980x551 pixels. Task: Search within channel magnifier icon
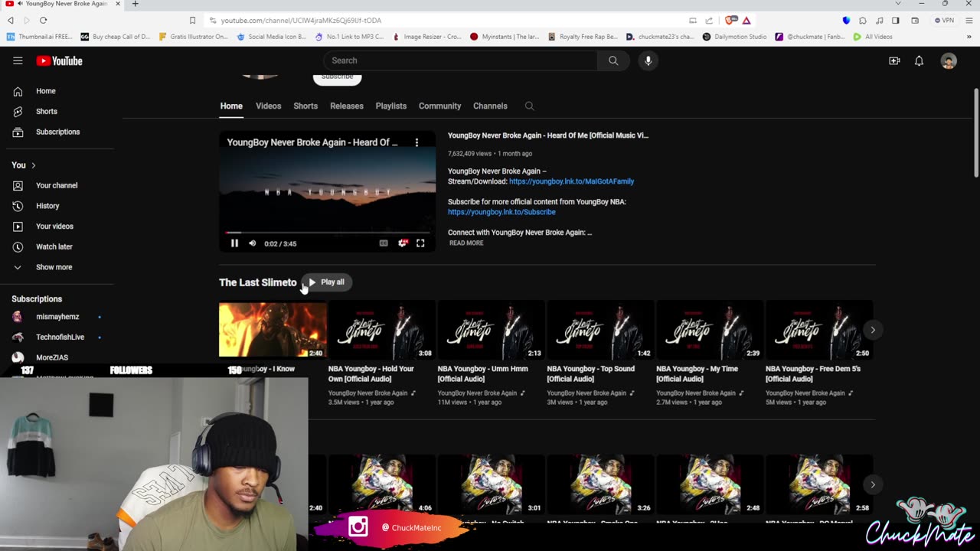pyautogui.click(x=529, y=106)
